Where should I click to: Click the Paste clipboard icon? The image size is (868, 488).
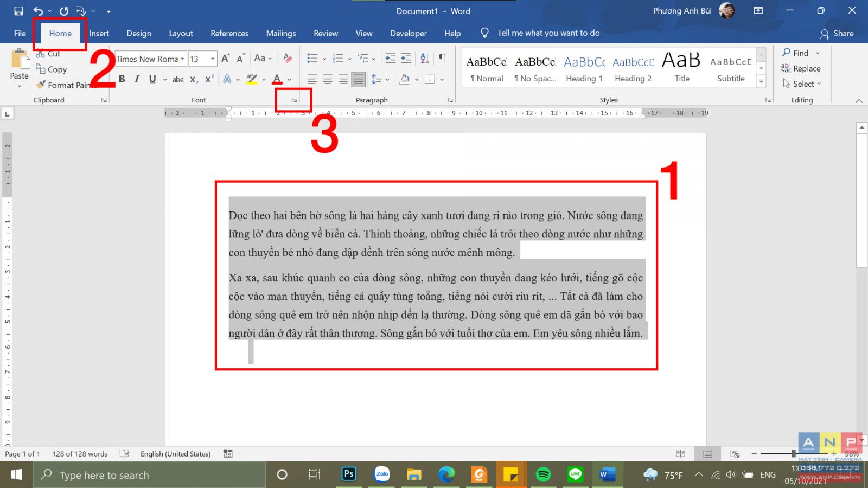20,59
